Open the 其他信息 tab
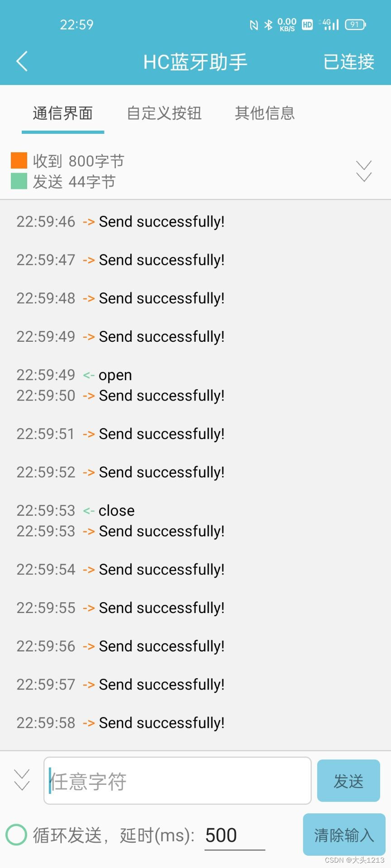The height and width of the screenshot is (868, 391). tap(265, 113)
